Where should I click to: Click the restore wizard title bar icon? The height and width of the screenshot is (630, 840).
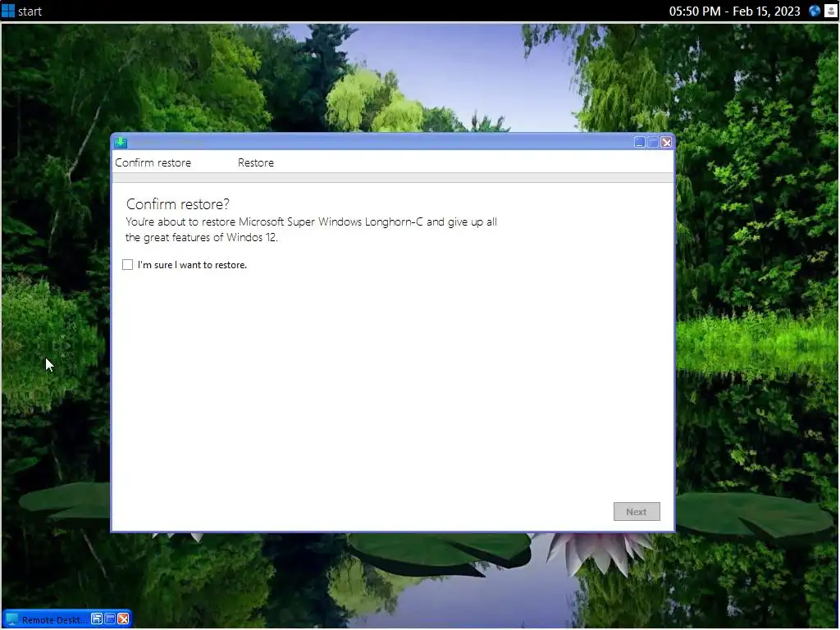click(121, 142)
